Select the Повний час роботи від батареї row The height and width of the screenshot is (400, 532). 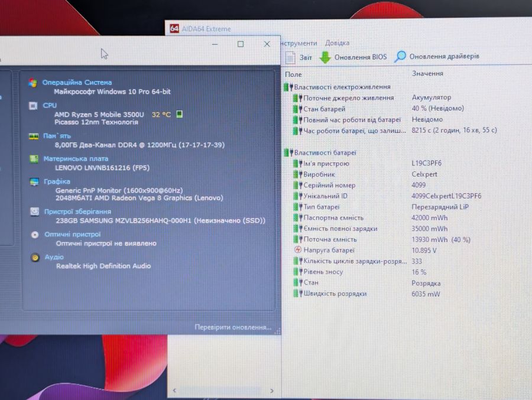tap(368, 120)
